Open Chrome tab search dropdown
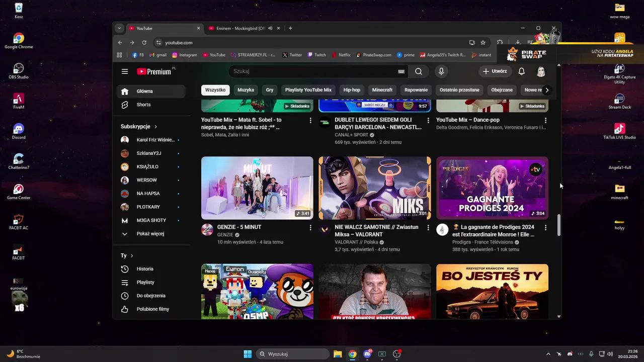The width and height of the screenshot is (644, 362). [119, 28]
